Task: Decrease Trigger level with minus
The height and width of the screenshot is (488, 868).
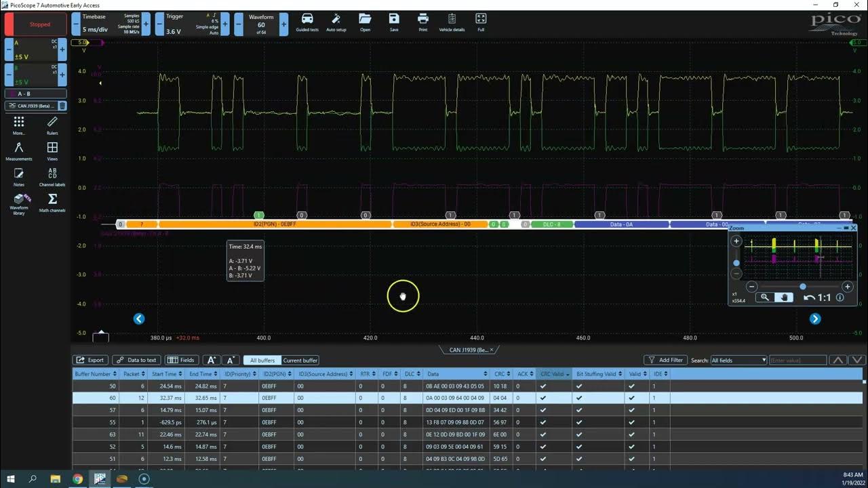Action: tap(159, 24)
